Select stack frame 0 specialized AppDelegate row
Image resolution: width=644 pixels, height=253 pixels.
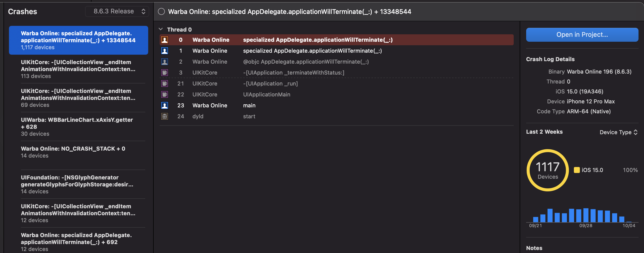(x=336, y=40)
